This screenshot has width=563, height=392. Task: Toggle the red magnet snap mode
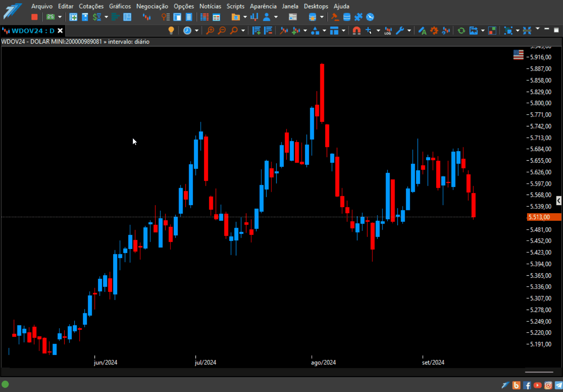coord(356,31)
